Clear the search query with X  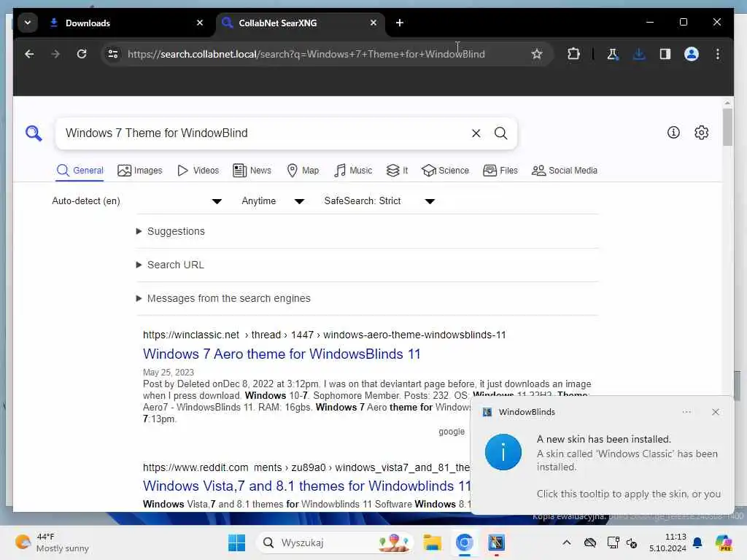point(476,133)
